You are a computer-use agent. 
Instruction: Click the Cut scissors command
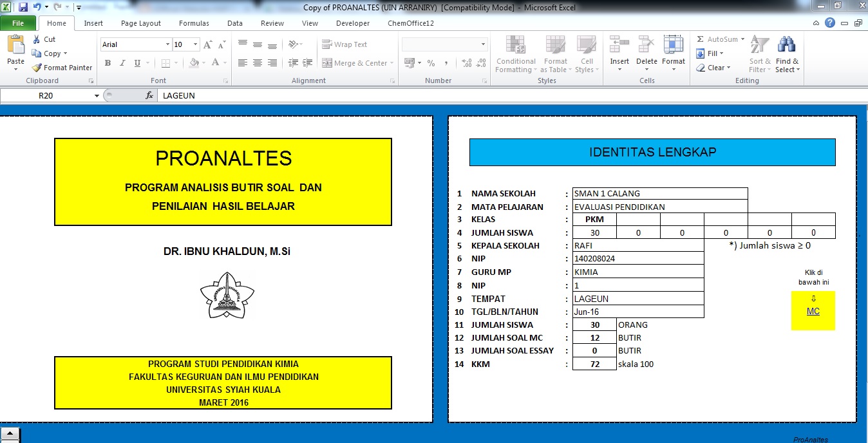tap(44, 39)
